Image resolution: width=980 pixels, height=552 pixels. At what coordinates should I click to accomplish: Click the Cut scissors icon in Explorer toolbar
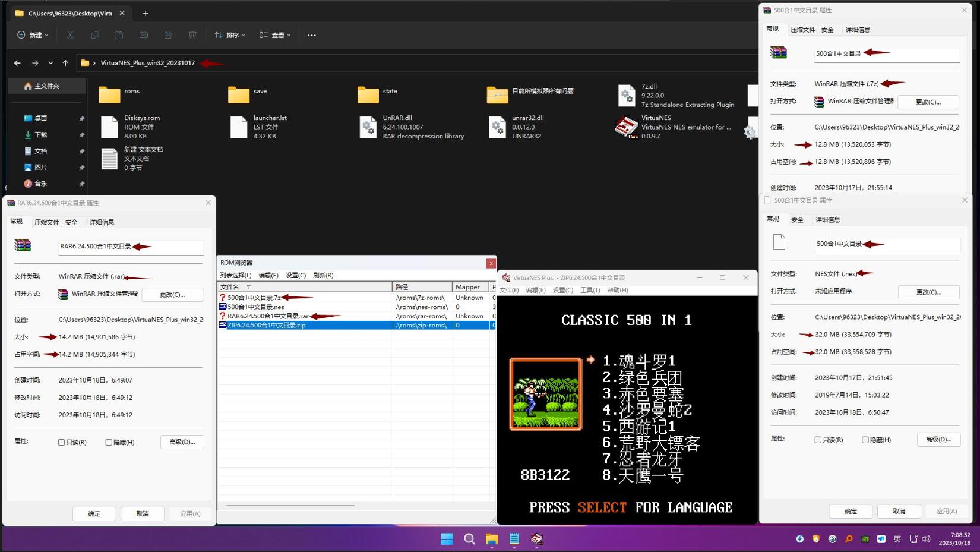click(x=70, y=35)
